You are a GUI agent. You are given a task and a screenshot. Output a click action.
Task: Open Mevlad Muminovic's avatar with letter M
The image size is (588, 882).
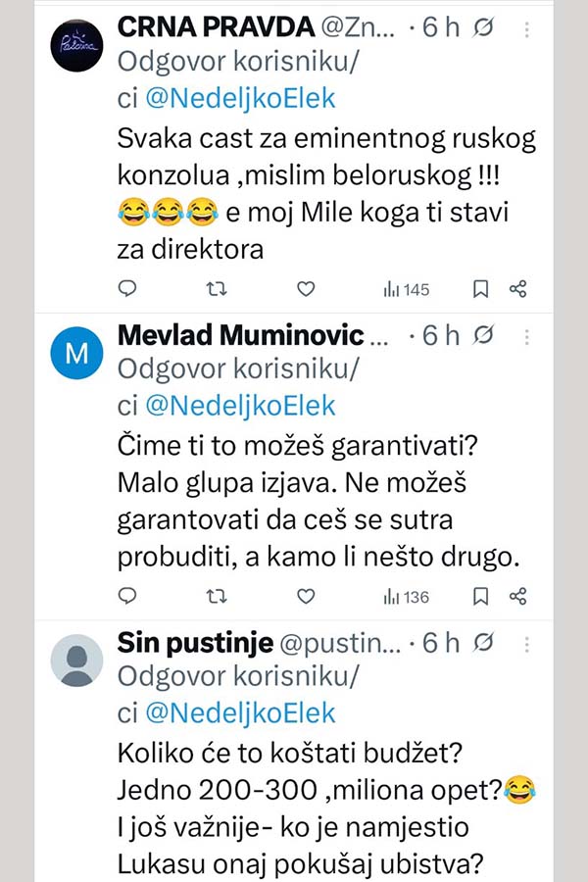click(75, 354)
